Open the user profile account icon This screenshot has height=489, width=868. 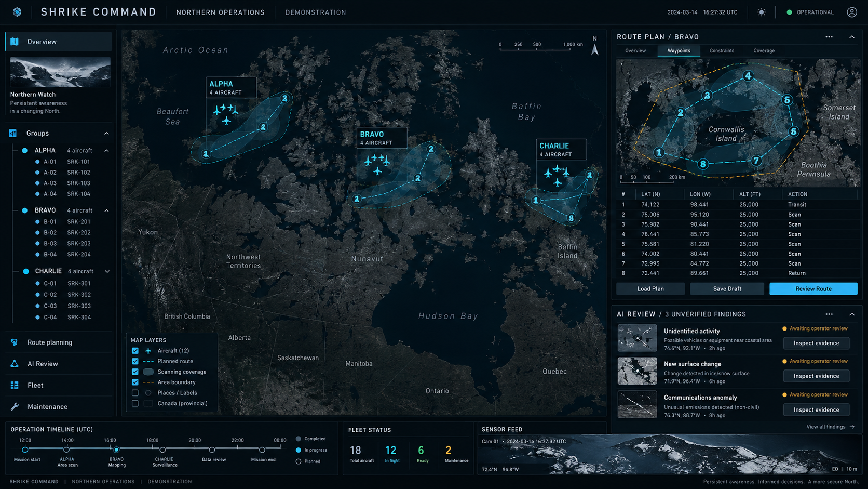pos(852,12)
